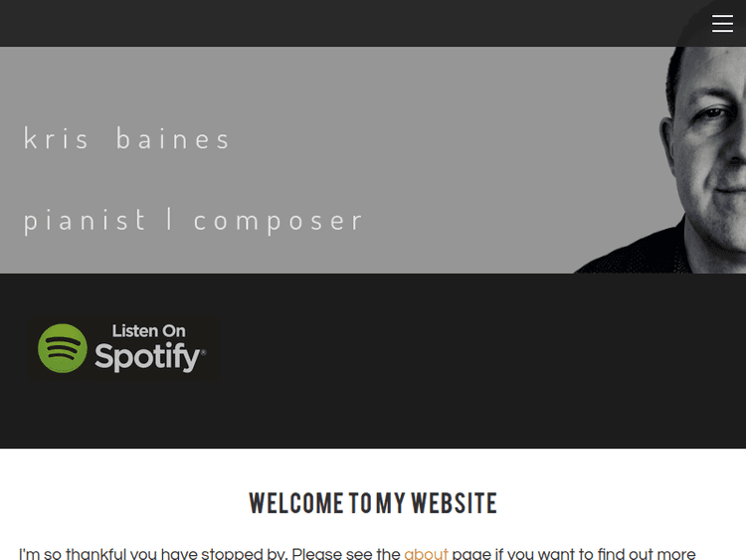Select the word "pianist" in tagline
Viewport: 746px width, 560px height.
85,220
